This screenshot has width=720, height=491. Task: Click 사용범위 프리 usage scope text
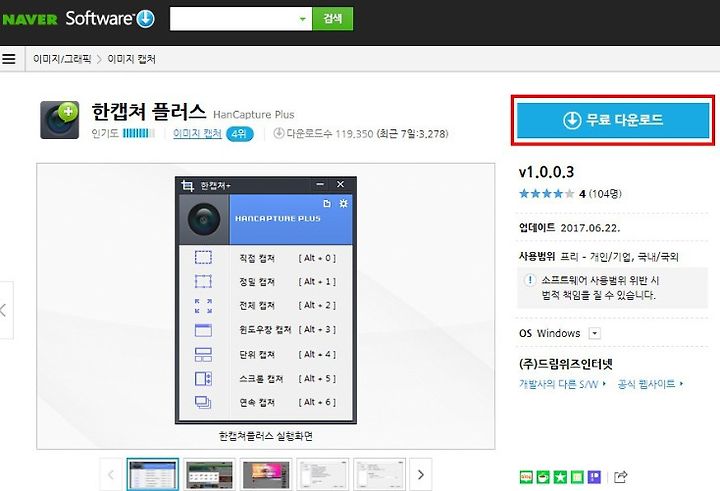(599, 256)
